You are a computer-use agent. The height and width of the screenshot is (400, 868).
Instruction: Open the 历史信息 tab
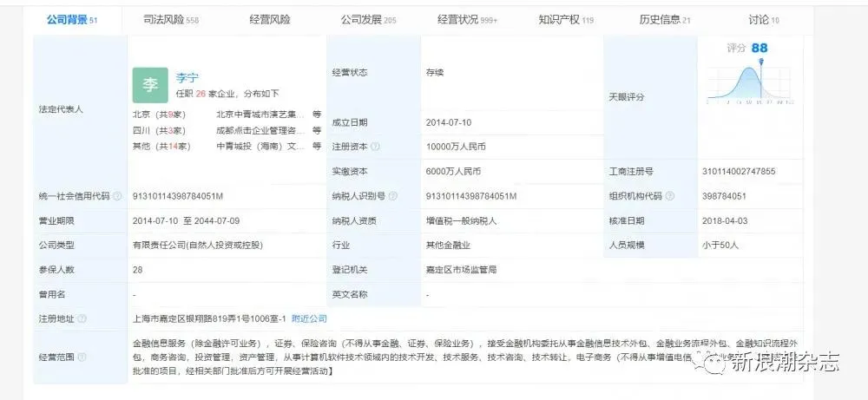[665, 20]
